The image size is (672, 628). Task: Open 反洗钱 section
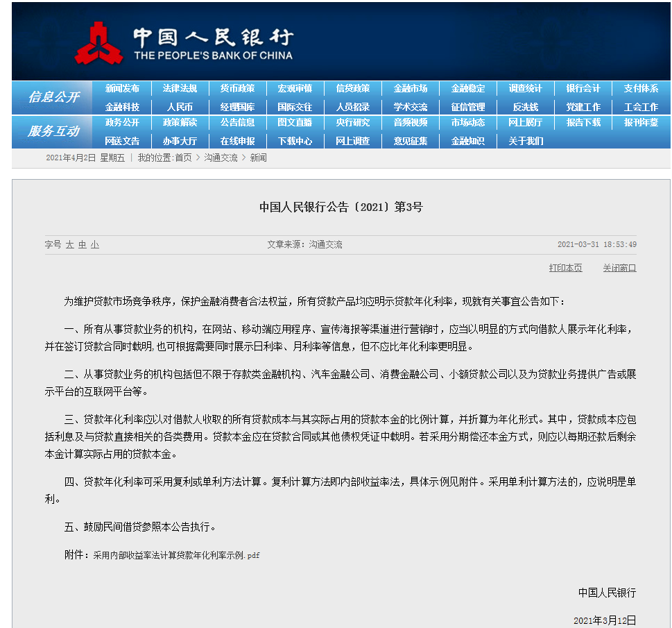[x=526, y=107]
